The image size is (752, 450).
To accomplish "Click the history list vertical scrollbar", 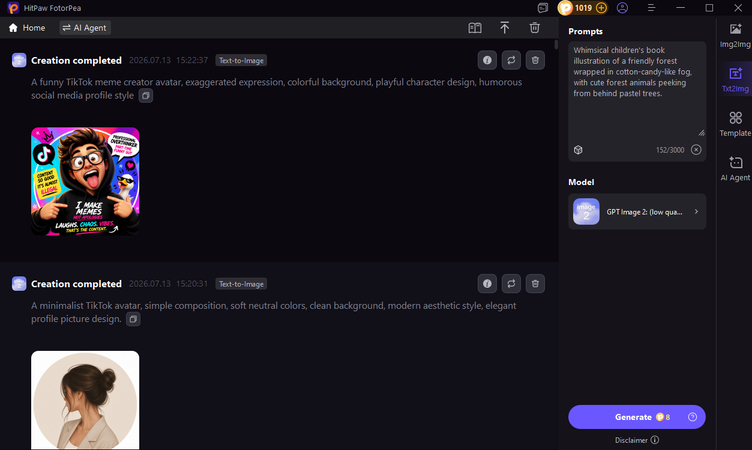I will coord(556,45).
